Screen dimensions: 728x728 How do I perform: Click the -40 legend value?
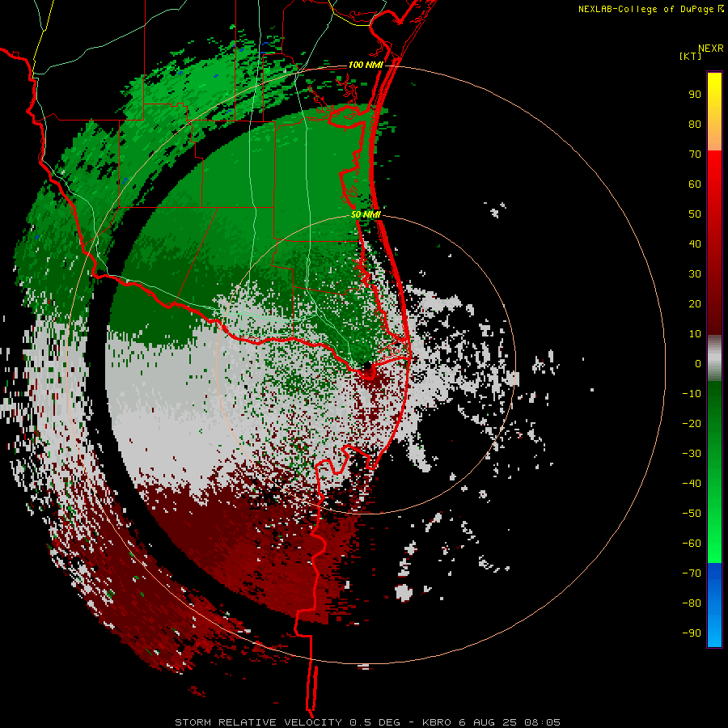[692, 484]
